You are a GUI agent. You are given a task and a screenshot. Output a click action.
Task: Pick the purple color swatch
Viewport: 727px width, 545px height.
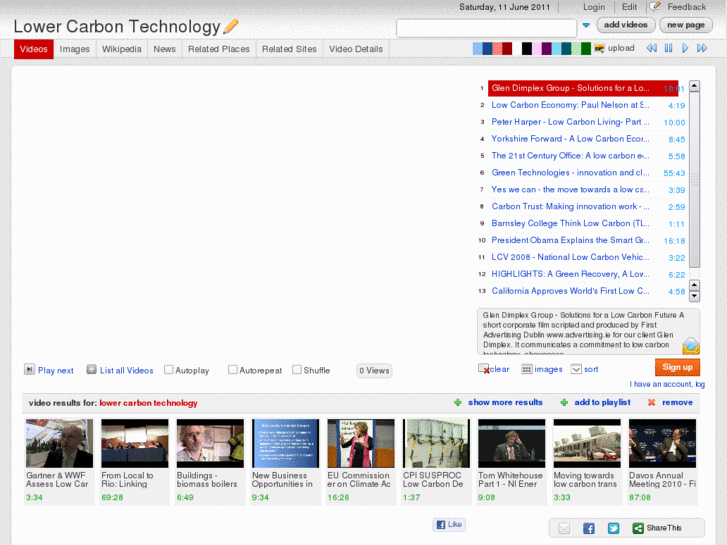point(546,48)
